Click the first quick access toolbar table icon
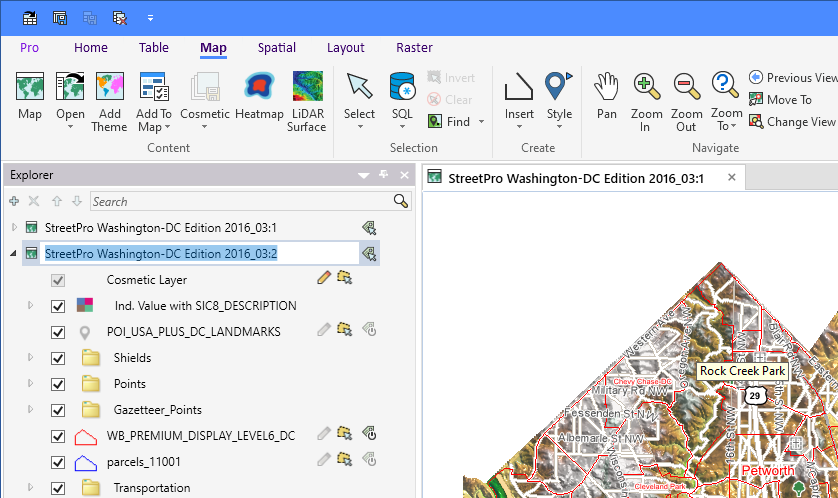The image size is (838, 498). [30, 18]
